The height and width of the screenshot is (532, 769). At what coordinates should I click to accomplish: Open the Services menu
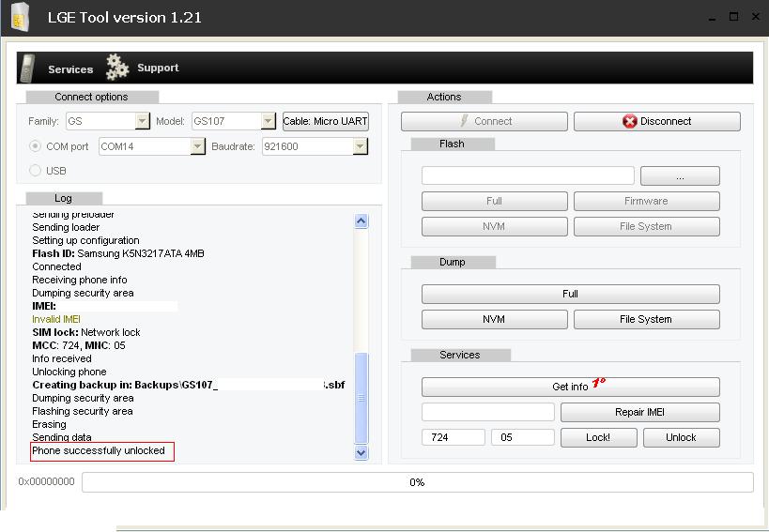[70, 69]
